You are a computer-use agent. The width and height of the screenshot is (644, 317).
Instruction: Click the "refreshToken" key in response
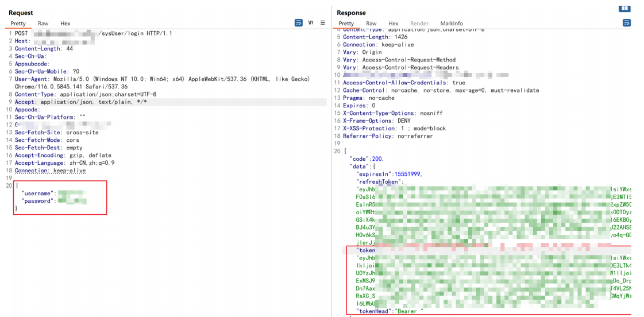(x=380, y=181)
